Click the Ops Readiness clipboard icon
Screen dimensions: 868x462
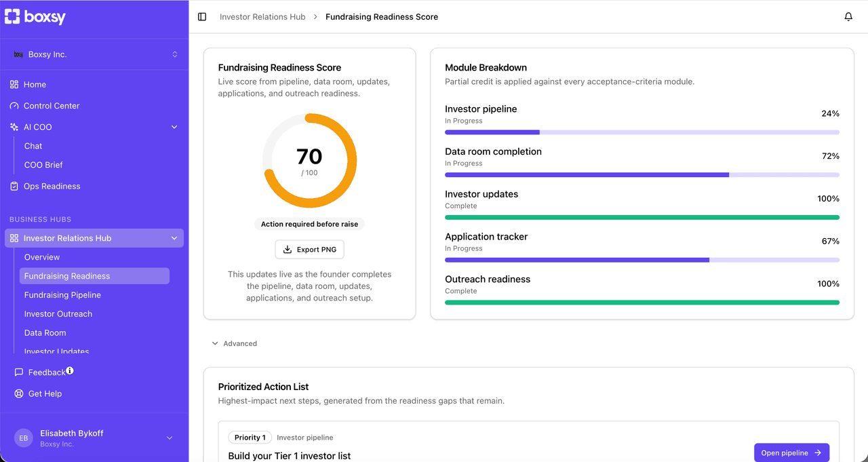14,186
